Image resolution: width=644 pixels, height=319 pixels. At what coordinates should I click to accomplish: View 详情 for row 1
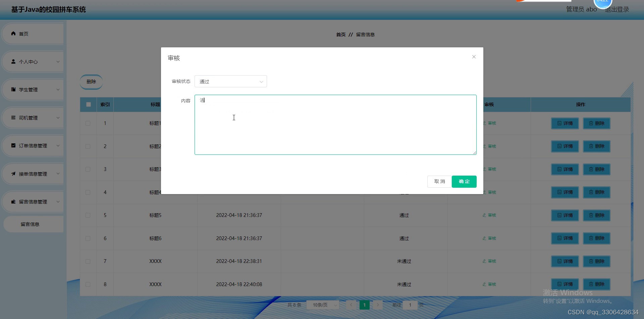(x=565, y=123)
